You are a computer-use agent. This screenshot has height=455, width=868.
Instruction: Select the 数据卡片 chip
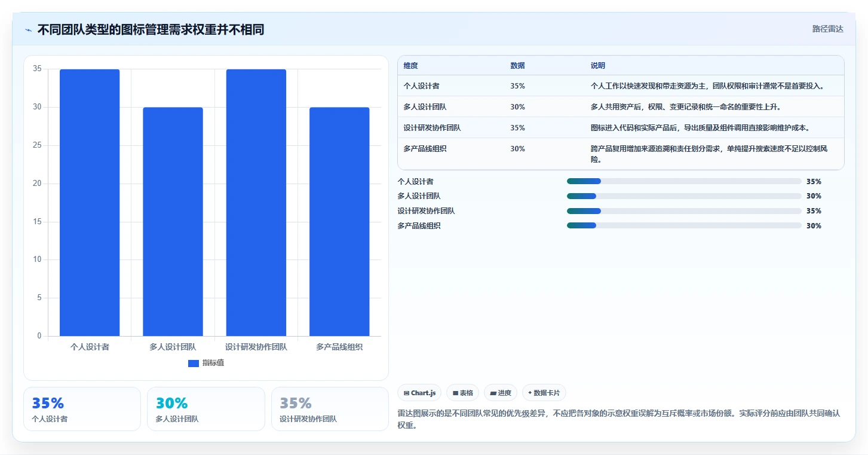point(544,393)
